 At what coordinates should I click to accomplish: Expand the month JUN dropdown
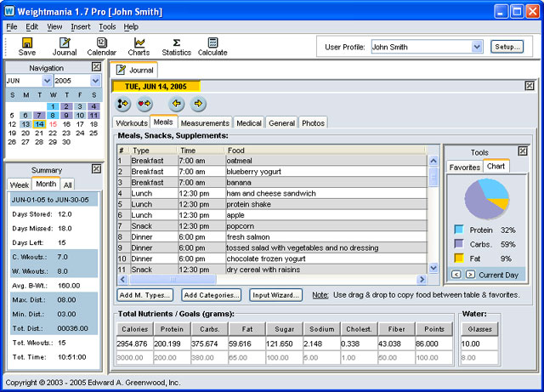[x=47, y=81]
